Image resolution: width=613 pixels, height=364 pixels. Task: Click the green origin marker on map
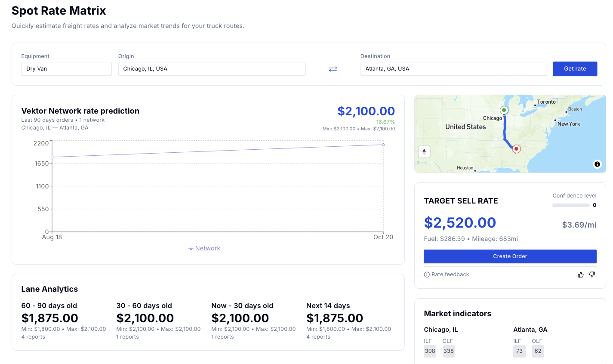coord(504,110)
